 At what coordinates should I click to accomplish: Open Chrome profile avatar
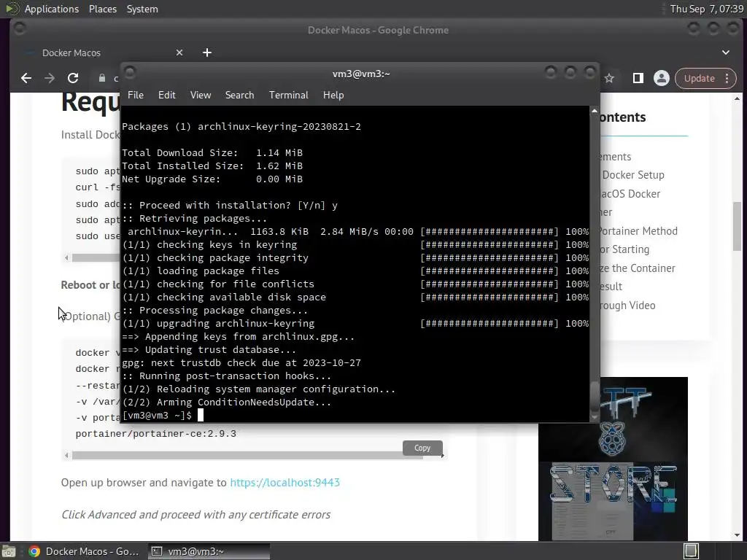[x=661, y=78]
